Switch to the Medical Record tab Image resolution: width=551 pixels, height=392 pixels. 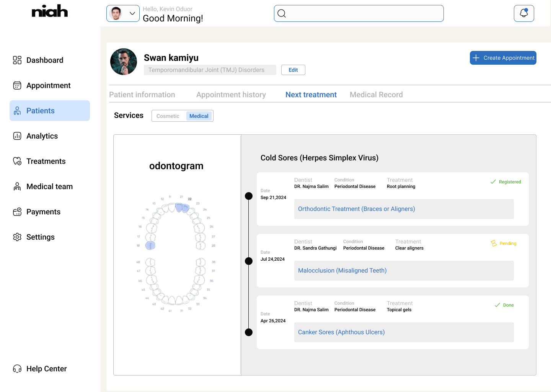[376, 95]
